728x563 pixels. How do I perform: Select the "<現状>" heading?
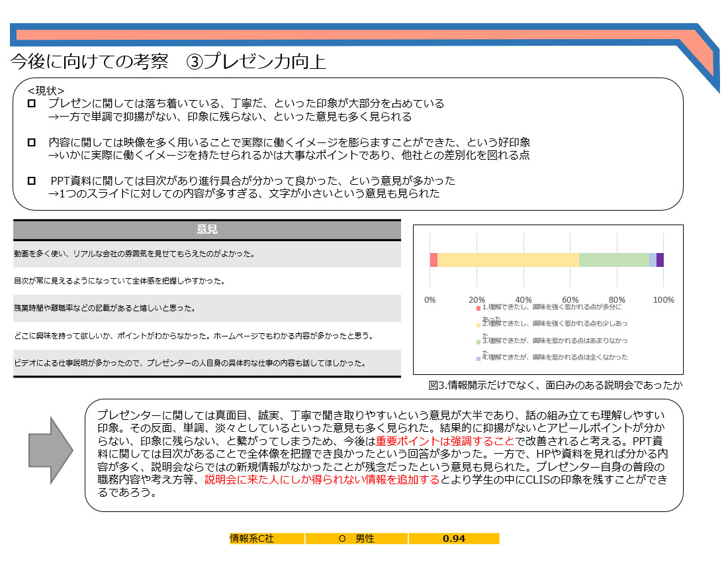click(46, 91)
